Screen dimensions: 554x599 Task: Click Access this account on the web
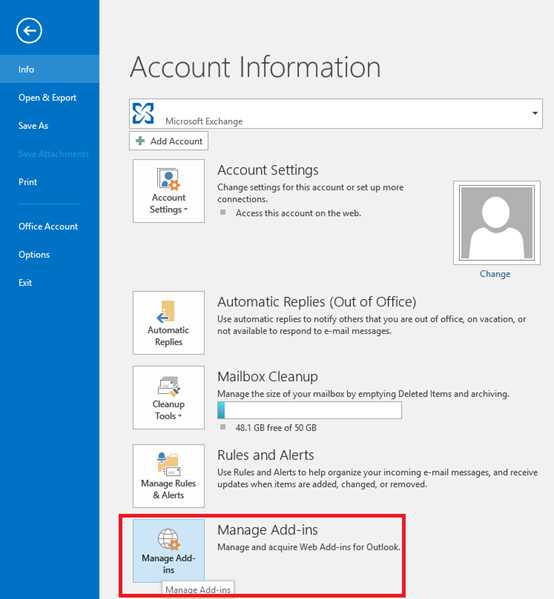click(x=298, y=213)
